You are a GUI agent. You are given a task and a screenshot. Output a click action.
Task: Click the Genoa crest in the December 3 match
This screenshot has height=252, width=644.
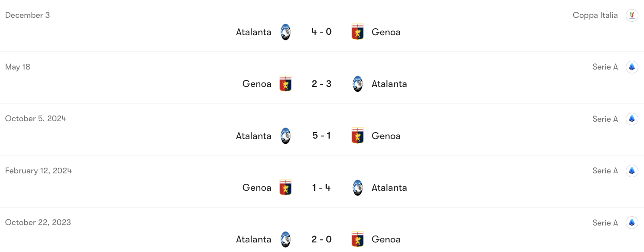357,32
